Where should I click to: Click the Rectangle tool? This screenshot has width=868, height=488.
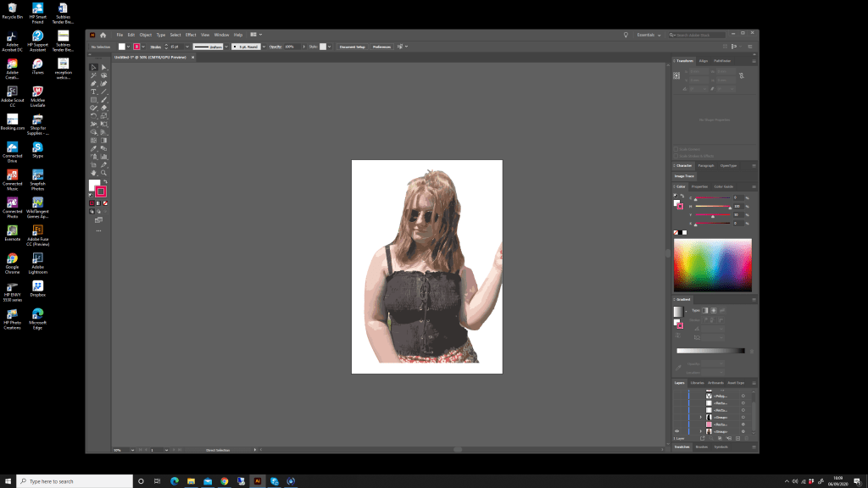93,100
